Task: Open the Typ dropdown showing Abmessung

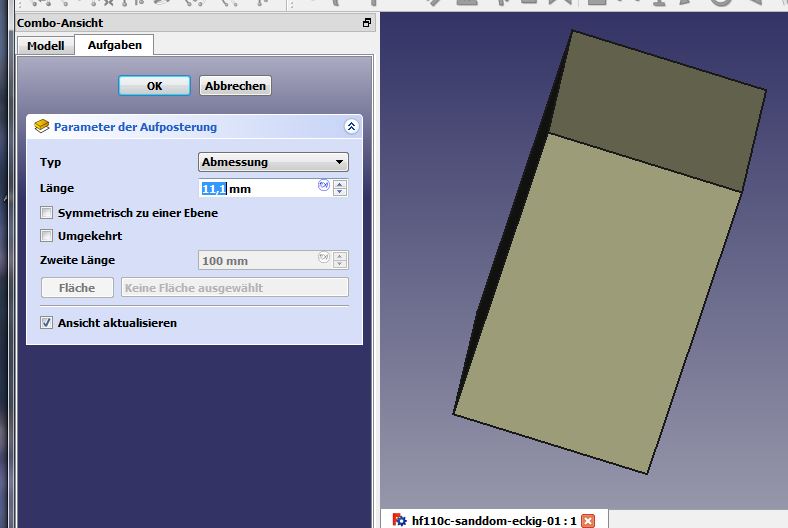Action: point(273,162)
